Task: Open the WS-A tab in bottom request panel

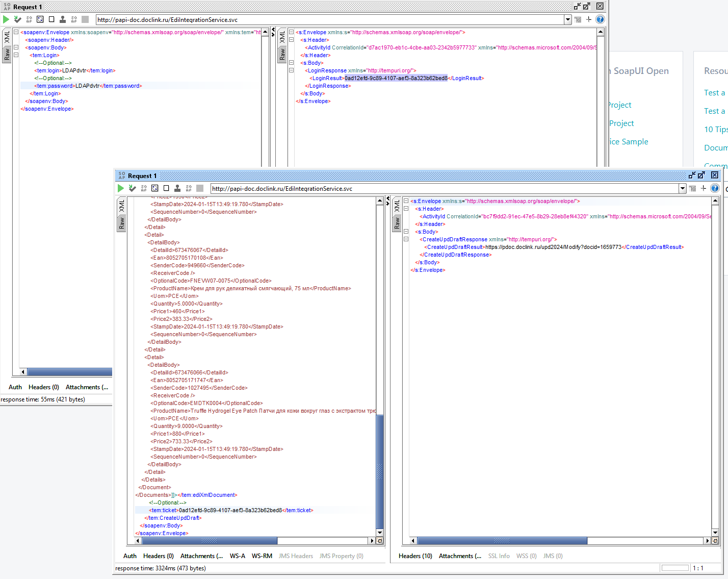Action: 237,556
